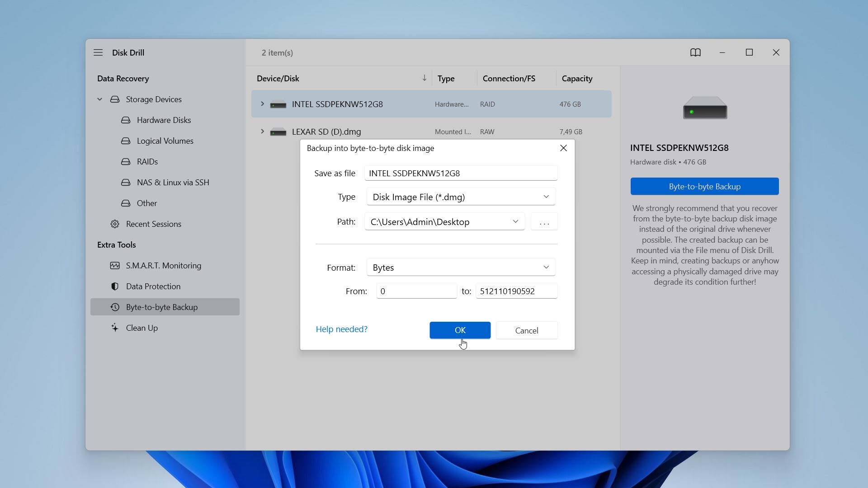The height and width of the screenshot is (488, 868).
Task: Open the Type dropdown in backup dialog
Action: [461, 197]
